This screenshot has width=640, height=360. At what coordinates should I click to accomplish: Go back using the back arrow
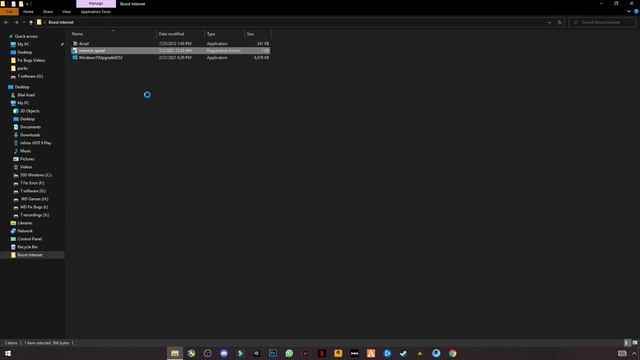click(6, 22)
